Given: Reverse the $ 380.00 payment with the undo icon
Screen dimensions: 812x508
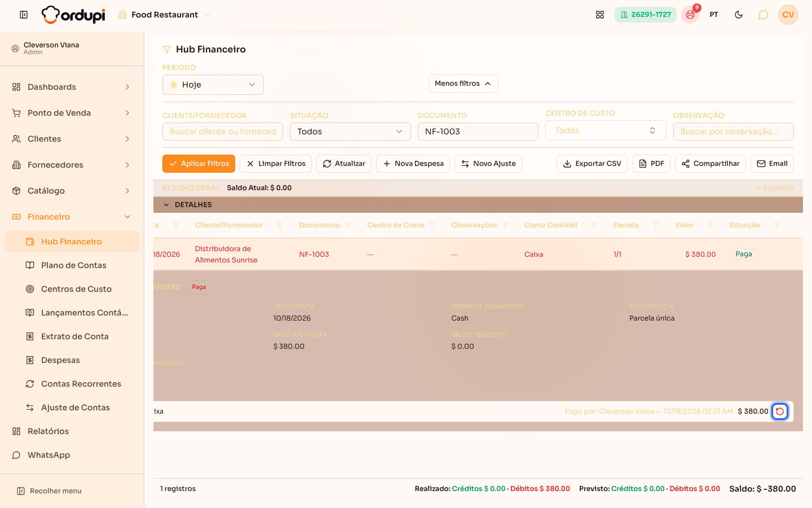Looking at the screenshot, I should pos(780,411).
